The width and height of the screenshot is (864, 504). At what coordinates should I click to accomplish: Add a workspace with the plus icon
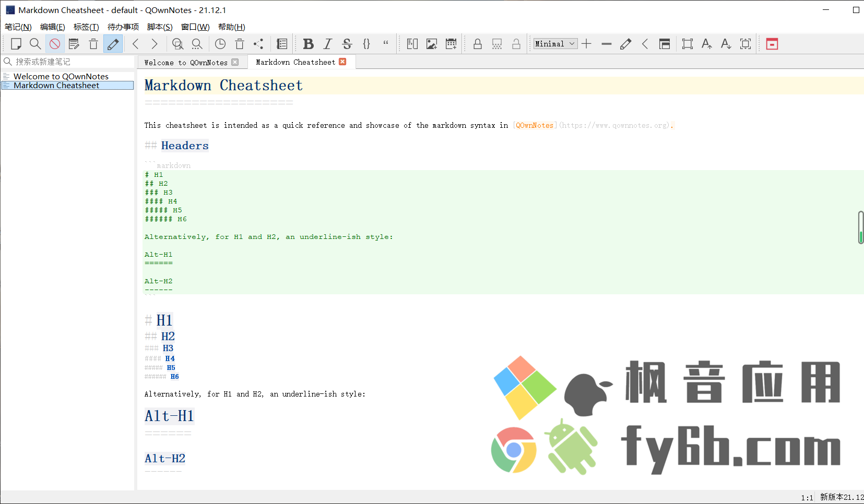coord(587,44)
